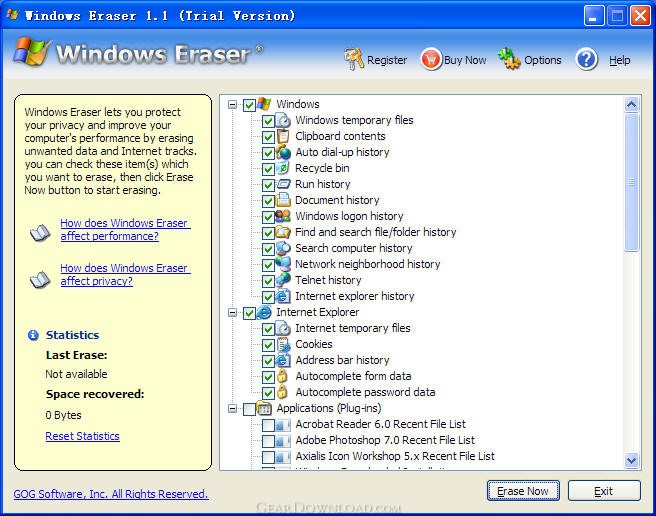Click the privacy link book icon
The image size is (656, 516).
pyautogui.click(x=40, y=279)
